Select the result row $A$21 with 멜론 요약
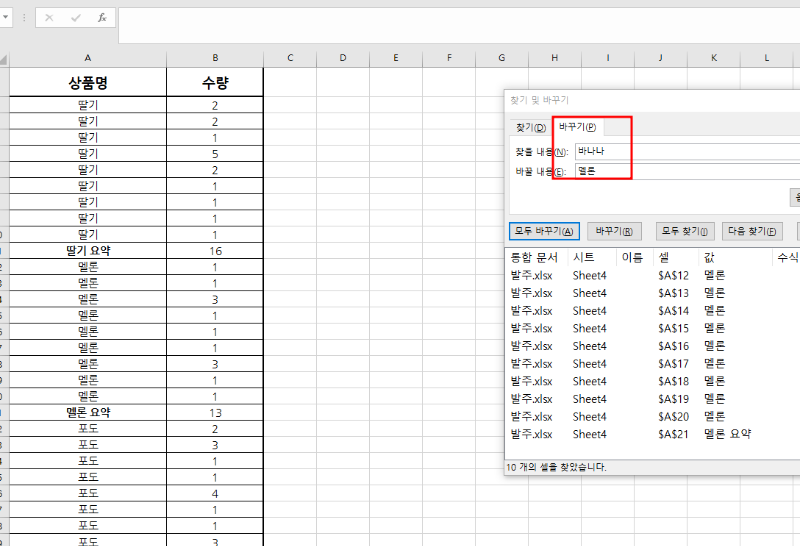The image size is (800, 546). tap(653, 434)
